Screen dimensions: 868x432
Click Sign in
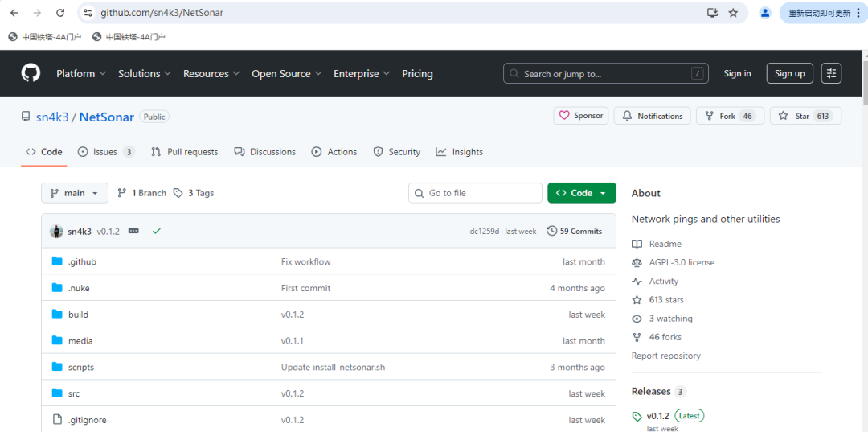tap(737, 74)
